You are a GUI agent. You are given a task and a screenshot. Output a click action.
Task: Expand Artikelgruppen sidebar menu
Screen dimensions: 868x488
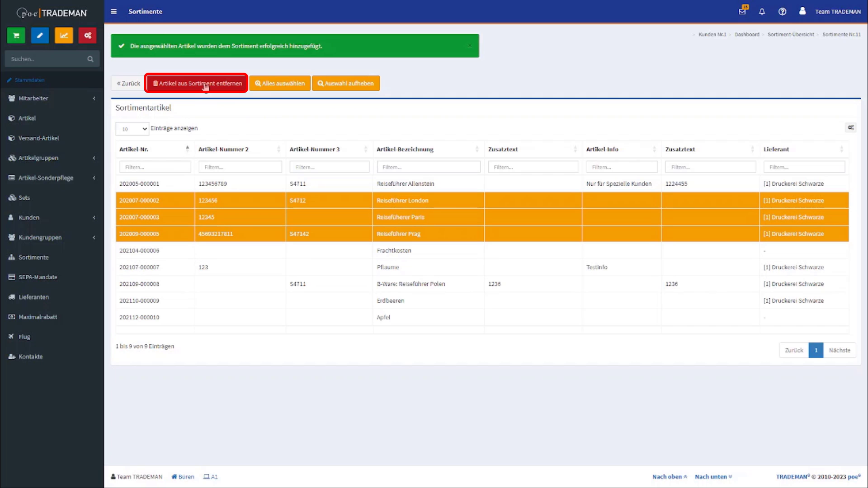coord(52,158)
